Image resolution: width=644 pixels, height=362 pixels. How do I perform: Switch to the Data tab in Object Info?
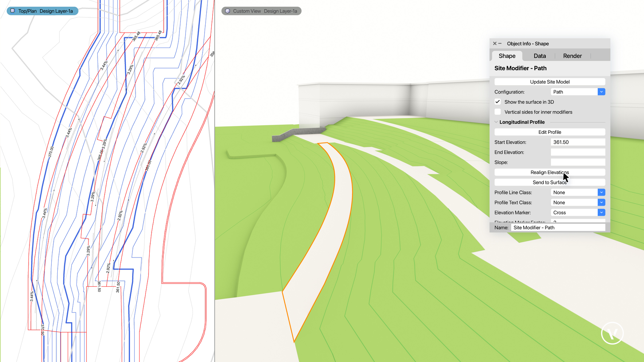coord(540,56)
